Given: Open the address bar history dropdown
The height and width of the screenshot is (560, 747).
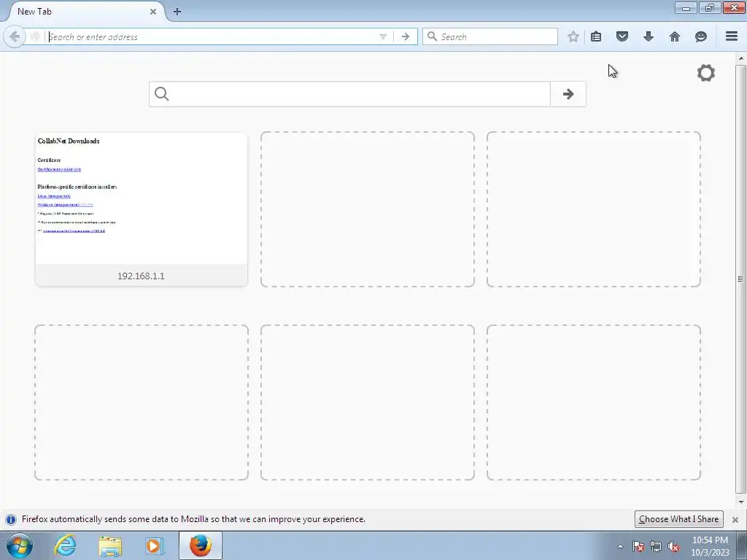Looking at the screenshot, I should pyautogui.click(x=382, y=36).
